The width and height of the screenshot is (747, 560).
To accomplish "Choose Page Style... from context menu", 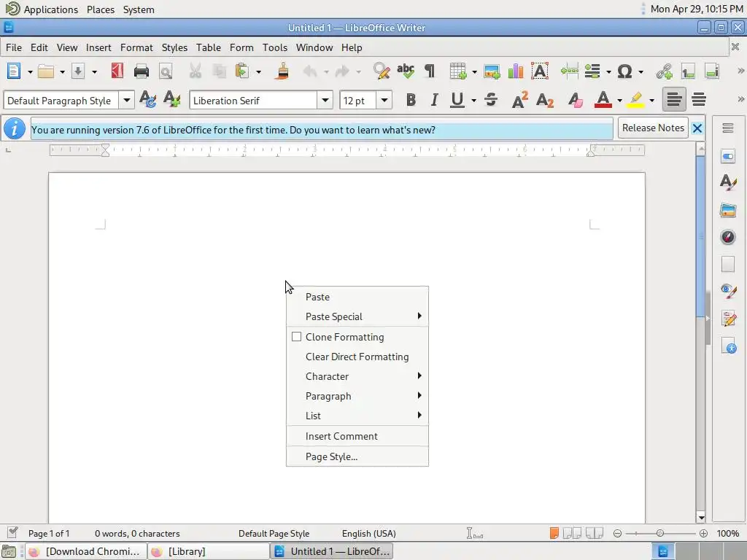I will click(357, 456).
